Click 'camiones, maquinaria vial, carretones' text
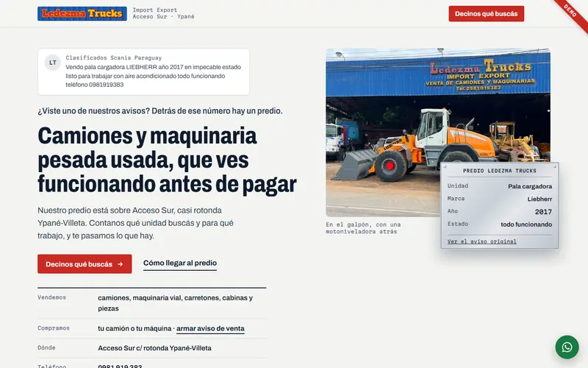This screenshot has height=368, width=588. 175,303
